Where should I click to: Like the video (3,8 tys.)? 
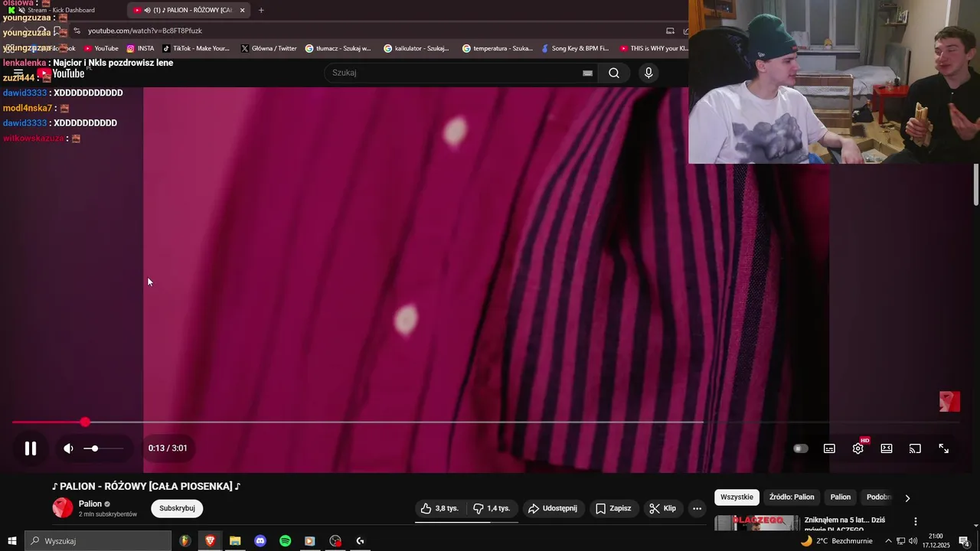439,508
